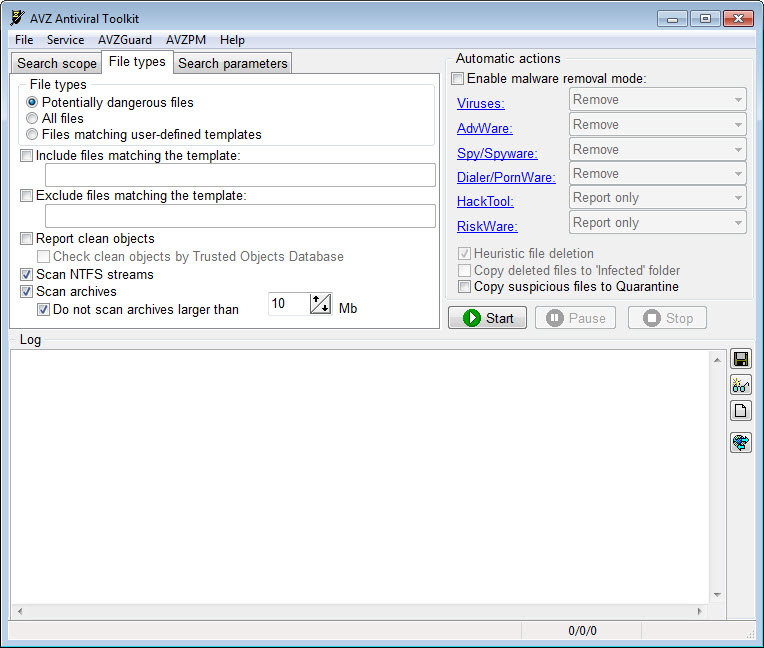Click the include template text field
Image resolution: width=764 pixels, height=648 pixels.
[240, 175]
